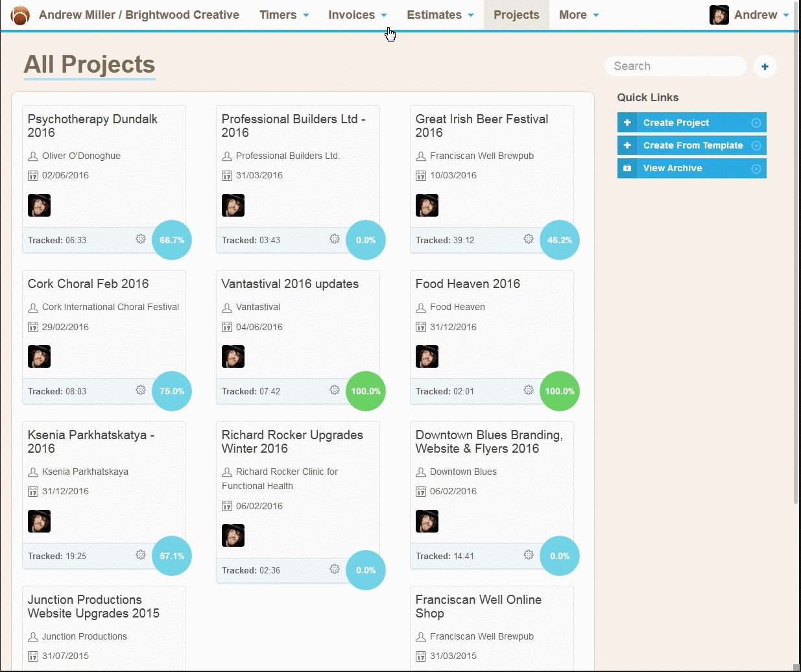The width and height of the screenshot is (801, 672).
Task: Open settings gear on Professional Builders Ltd card
Action: point(335,239)
